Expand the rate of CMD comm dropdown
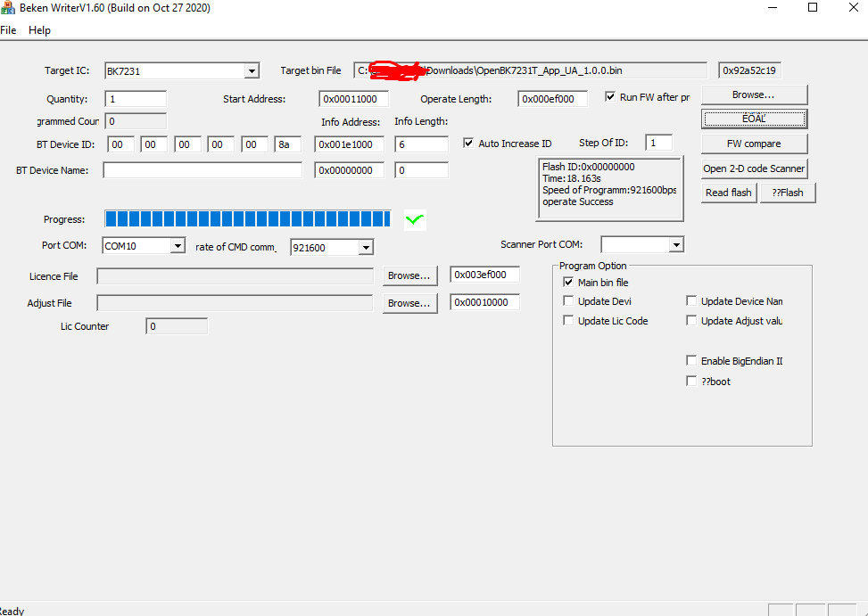Viewport: 868px width, 616px height. (x=366, y=248)
